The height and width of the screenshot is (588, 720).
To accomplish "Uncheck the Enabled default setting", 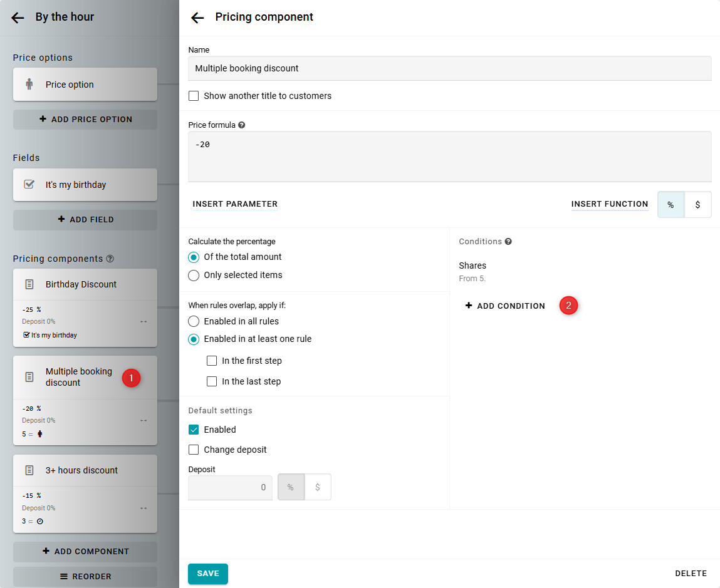I will click(194, 430).
